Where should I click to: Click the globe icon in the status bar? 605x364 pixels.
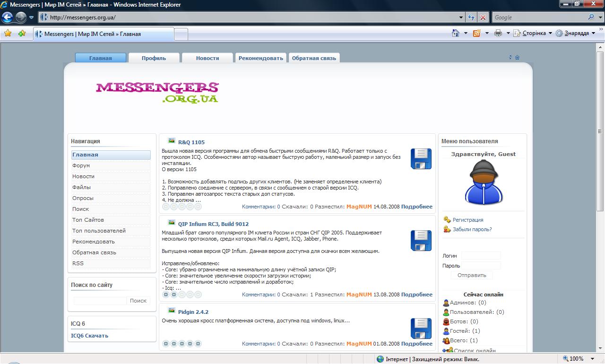point(380,359)
